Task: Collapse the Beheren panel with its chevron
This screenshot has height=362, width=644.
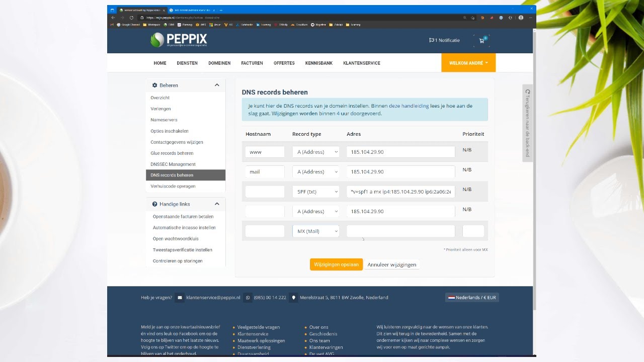Action: click(217, 85)
